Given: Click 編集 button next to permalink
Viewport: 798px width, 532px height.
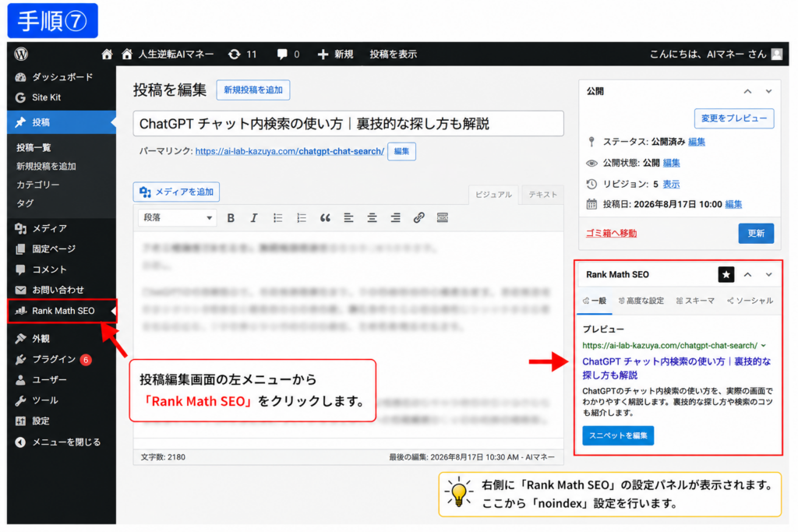Looking at the screenshot, I should tap(401, 152).
